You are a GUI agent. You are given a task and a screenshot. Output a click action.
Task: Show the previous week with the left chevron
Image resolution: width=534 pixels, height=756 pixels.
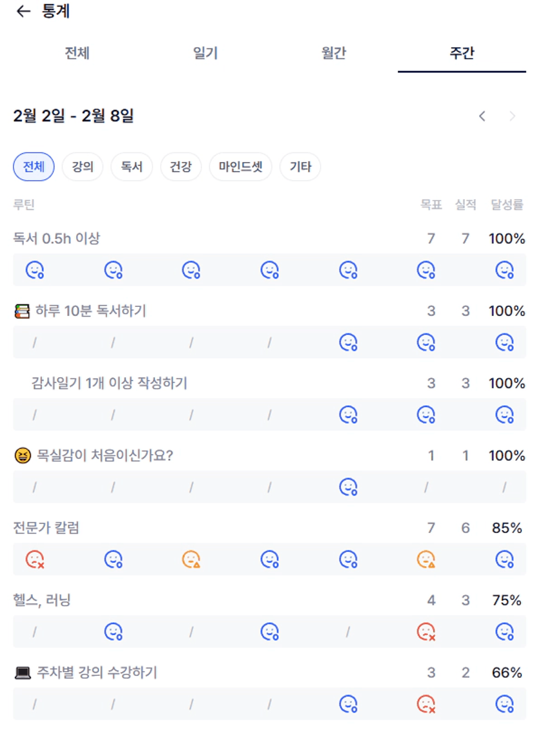point(482,116)
